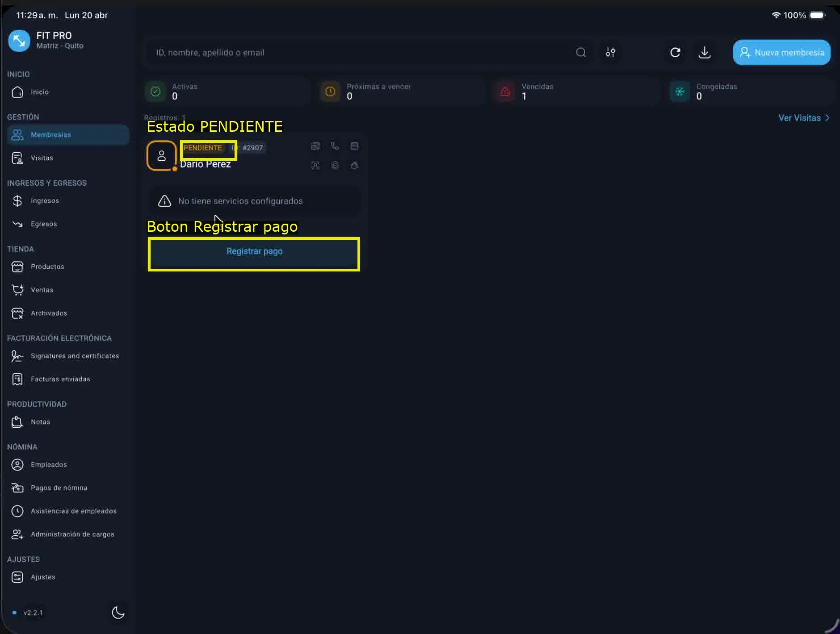
Task: Click Registrar pago button
Action: click(254, 251)
